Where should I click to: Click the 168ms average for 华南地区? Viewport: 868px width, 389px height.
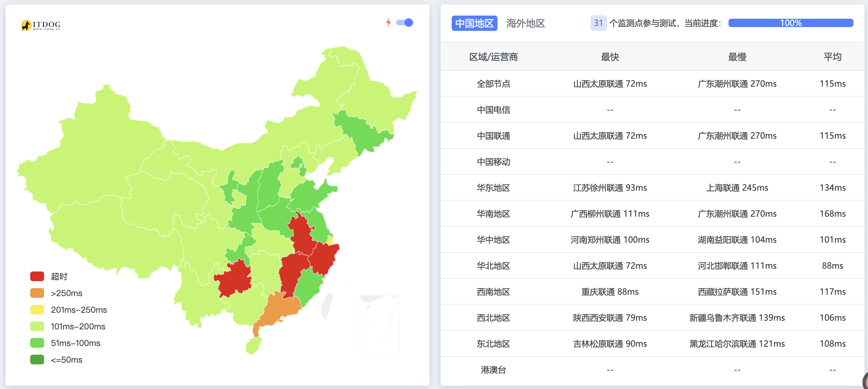pos(833,214)
